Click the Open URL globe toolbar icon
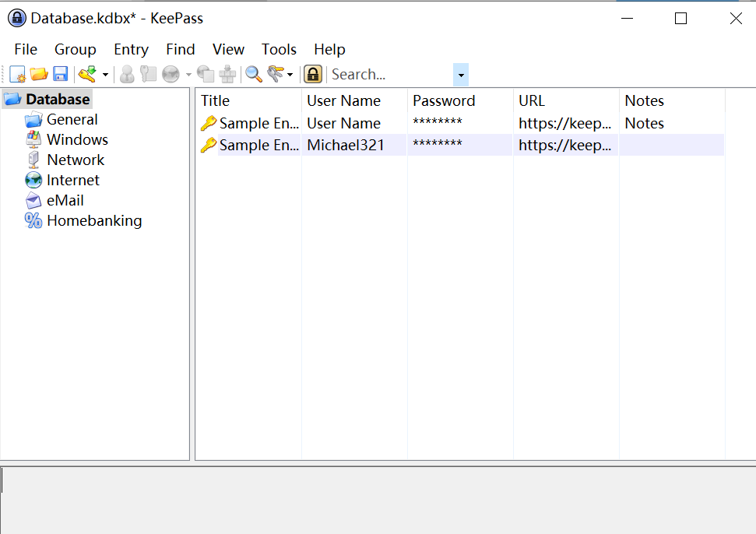 [x=171, y=74]
